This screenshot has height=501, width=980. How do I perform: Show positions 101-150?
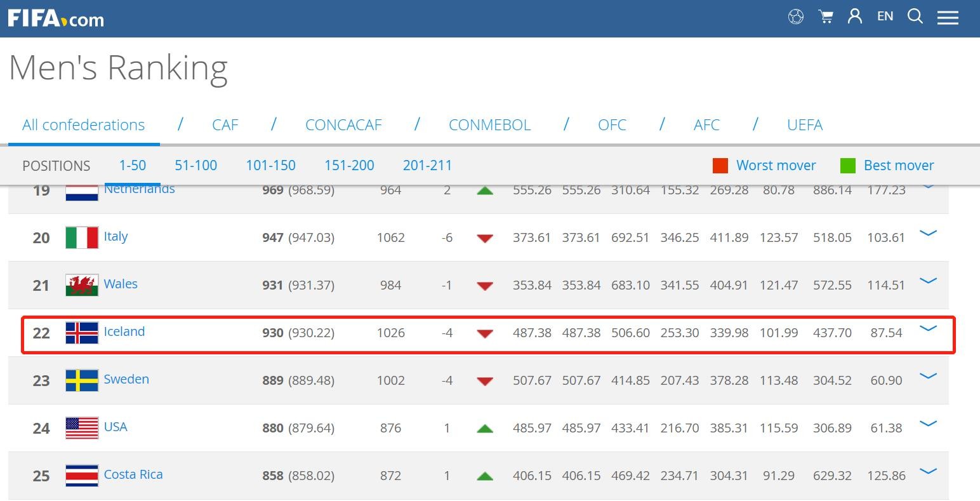[271, 165]
